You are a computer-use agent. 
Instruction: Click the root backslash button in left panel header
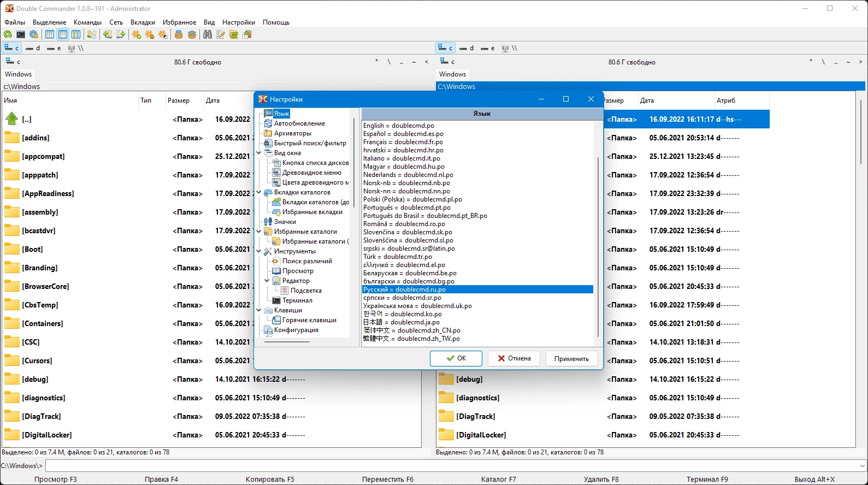[x=389, y=62]
